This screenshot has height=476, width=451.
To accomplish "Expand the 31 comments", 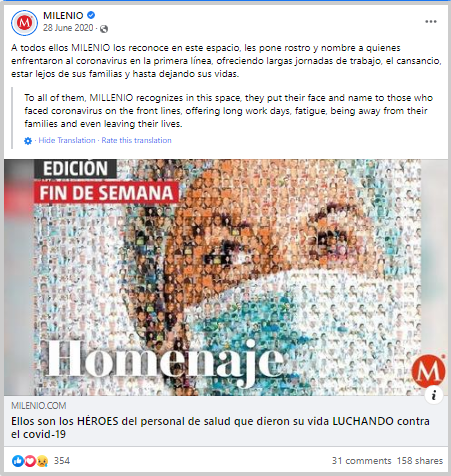I will (x=361, y=461).
